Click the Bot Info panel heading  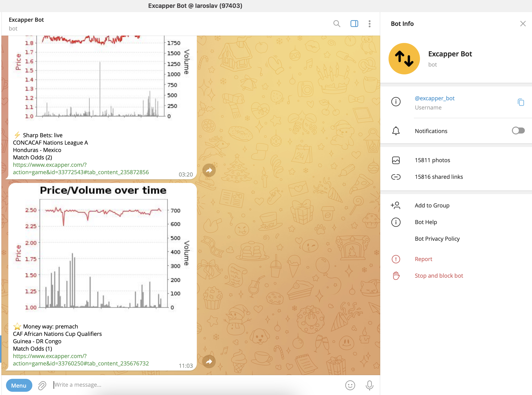tap(402, 24)
